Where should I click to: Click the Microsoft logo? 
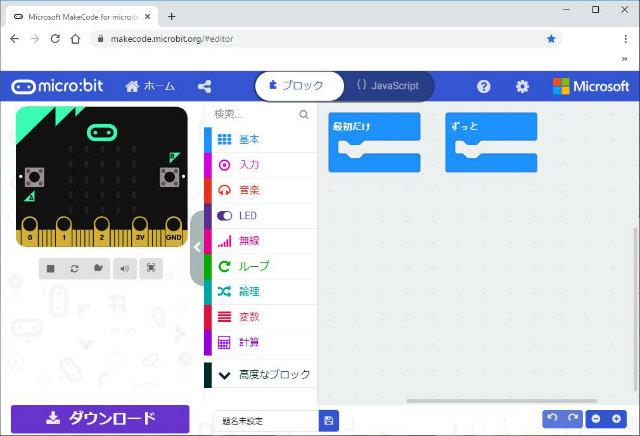(591, 86)
